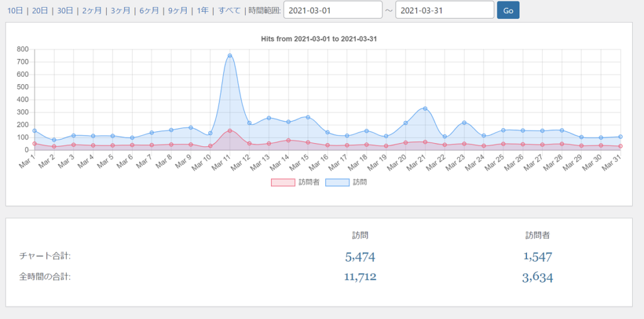Choose the 3ヶ月 range link

tap(120, 11)
